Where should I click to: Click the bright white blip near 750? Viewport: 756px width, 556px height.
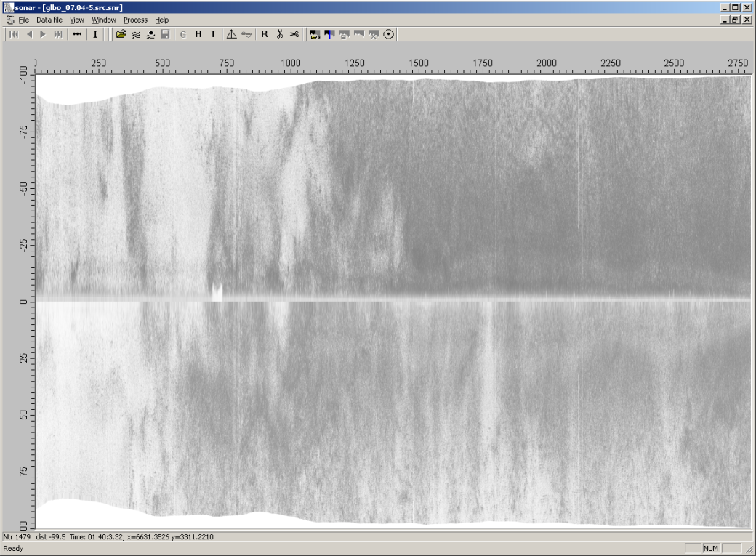pos(217,292)
